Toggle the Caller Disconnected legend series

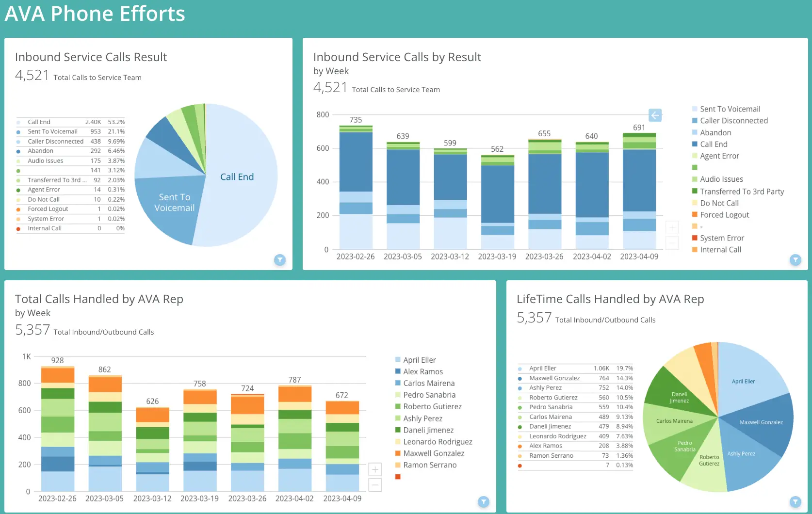tap(730, 121)
